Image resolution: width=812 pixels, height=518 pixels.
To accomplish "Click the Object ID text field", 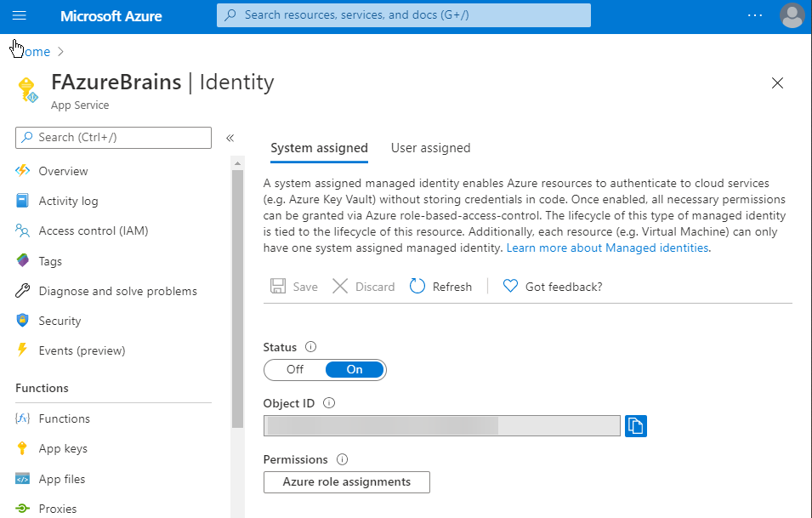I will point(442,426).
